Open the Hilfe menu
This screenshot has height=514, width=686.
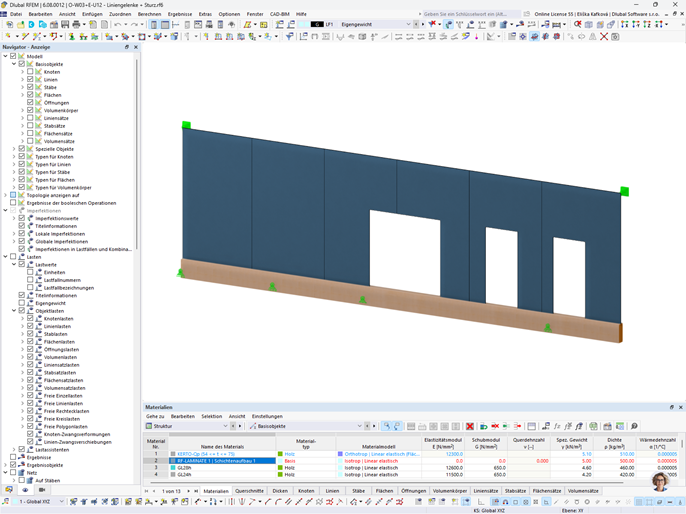coord(301,14)
